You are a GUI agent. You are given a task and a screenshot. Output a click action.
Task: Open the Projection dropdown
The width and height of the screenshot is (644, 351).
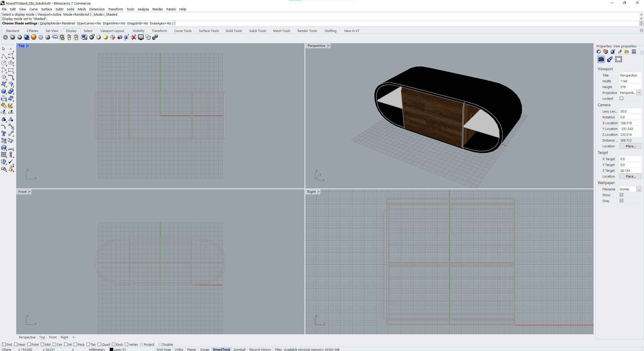tap(639, 93)
